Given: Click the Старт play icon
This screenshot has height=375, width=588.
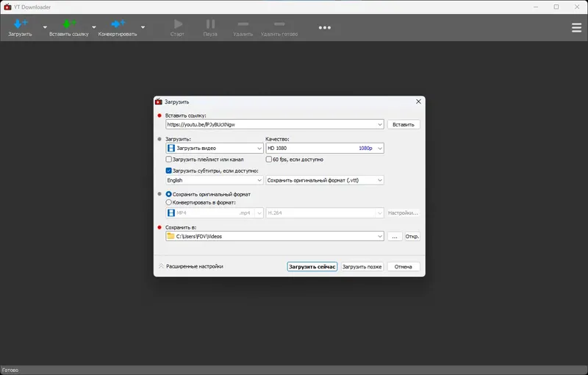Looking at the screenshot, I should 178,24.
